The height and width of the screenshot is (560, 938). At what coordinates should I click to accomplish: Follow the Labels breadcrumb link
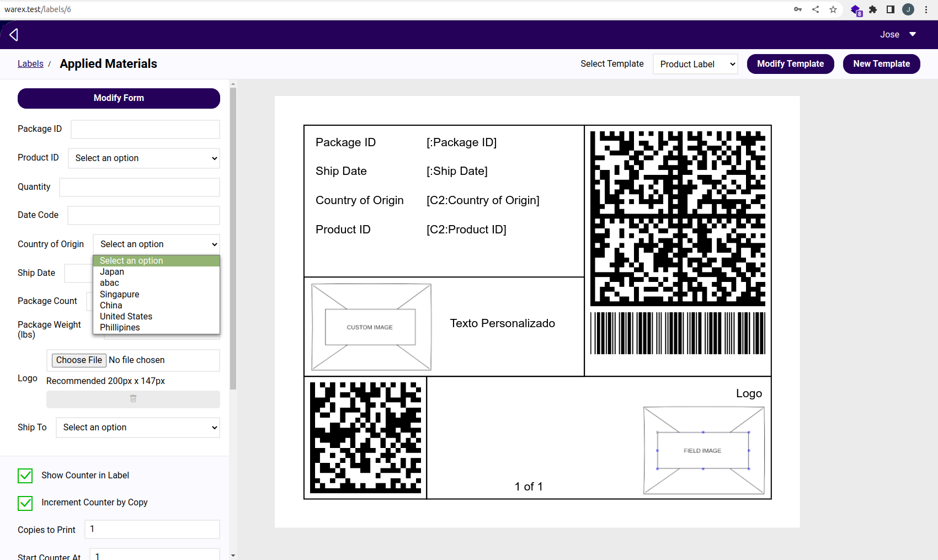[30, 64]
